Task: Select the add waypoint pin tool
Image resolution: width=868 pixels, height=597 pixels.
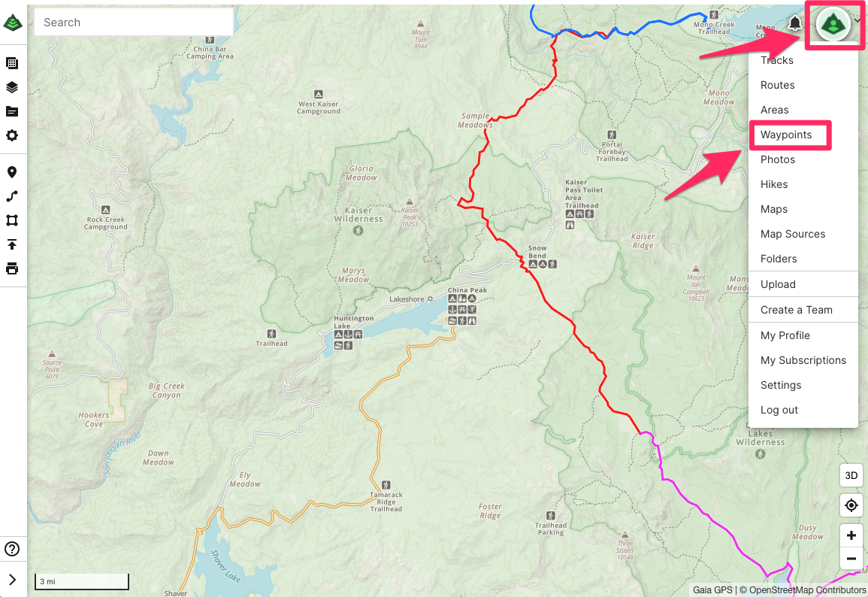Action: coord(11,172)
